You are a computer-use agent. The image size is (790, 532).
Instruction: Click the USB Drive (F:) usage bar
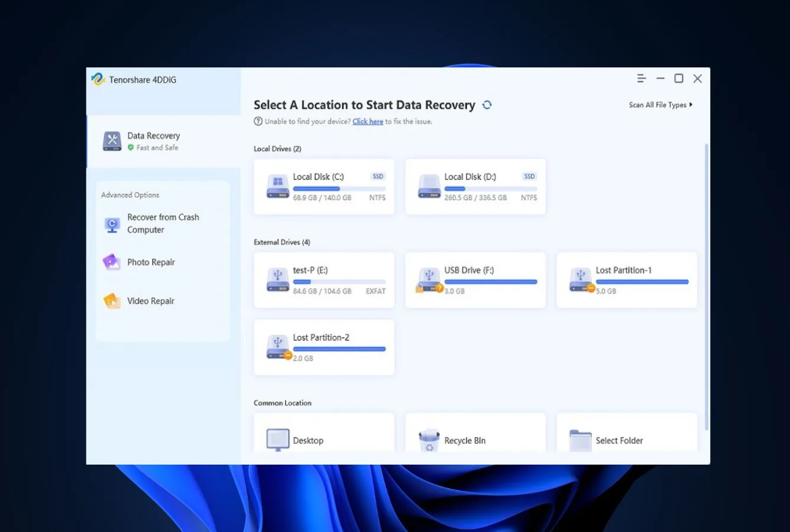coord(491,282)
